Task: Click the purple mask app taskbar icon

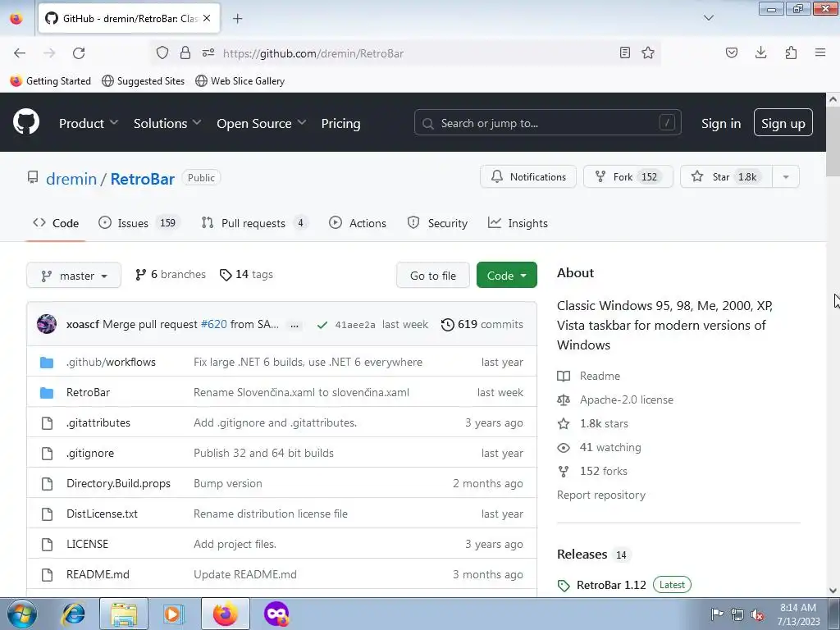Action: coord(276,614)
